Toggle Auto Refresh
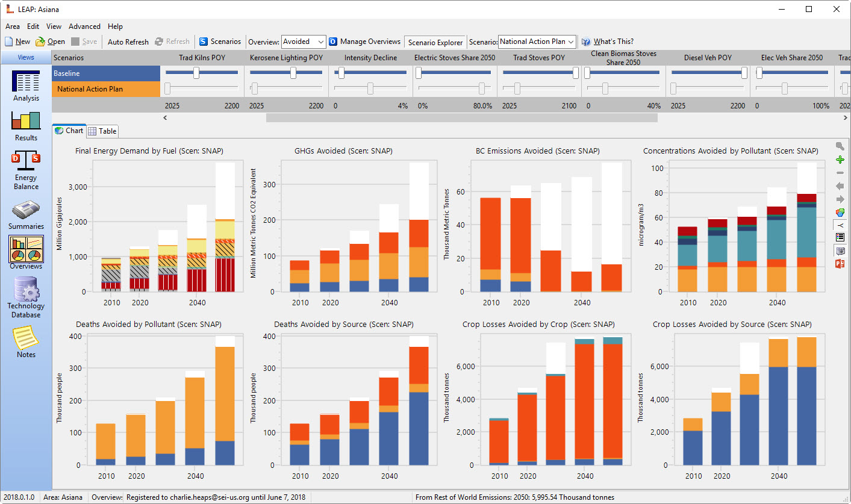 point(128,42)
